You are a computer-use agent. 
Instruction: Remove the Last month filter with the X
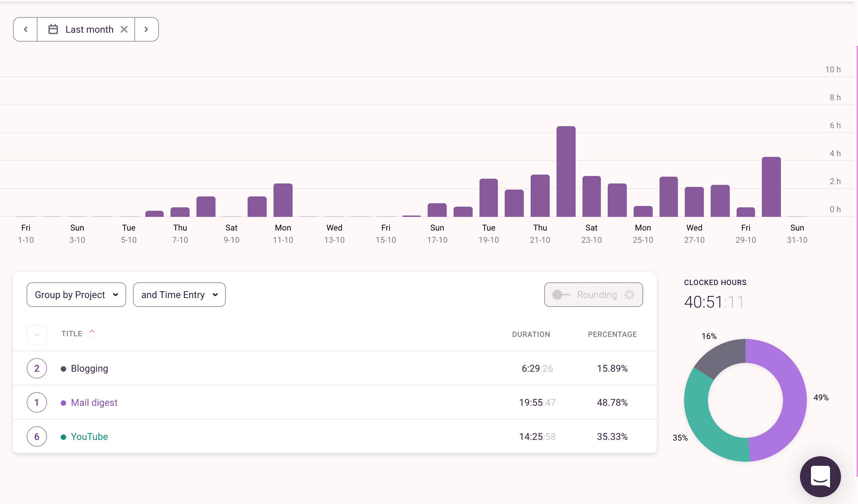click(x=124, y=29)
